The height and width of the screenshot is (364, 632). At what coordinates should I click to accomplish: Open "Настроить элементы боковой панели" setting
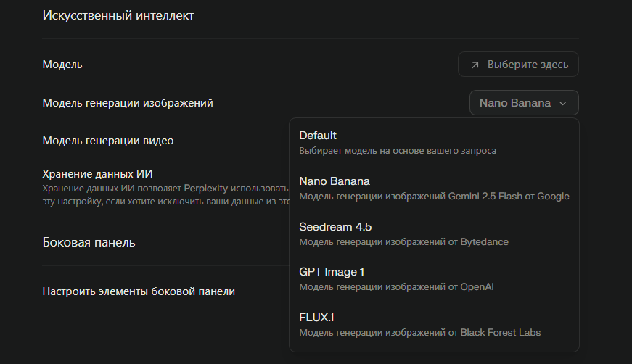[139, 291]
